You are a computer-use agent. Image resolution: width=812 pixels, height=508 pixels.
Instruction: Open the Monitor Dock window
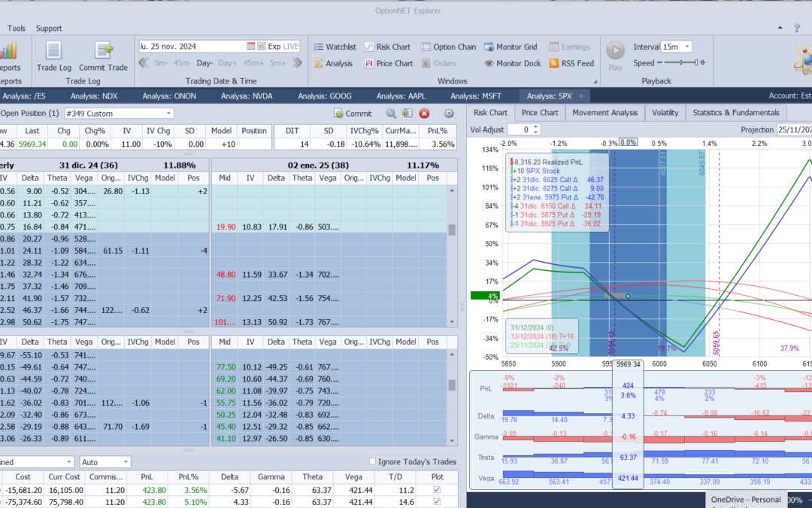(x=513, y=63)
